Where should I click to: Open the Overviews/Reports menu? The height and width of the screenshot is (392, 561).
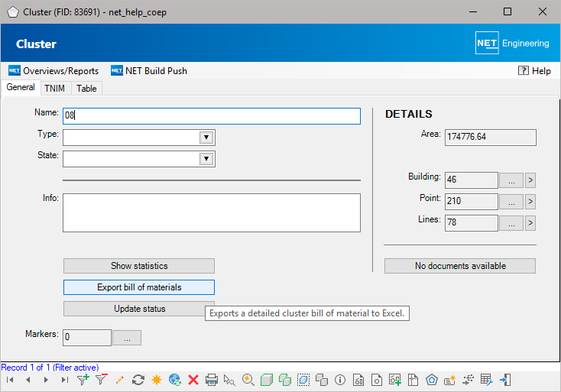coord(54,71)
